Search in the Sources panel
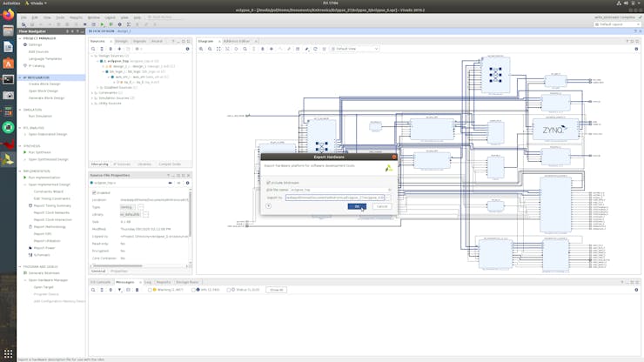The height and width of the screenshot is (362, 644). [x=93, y=49]
